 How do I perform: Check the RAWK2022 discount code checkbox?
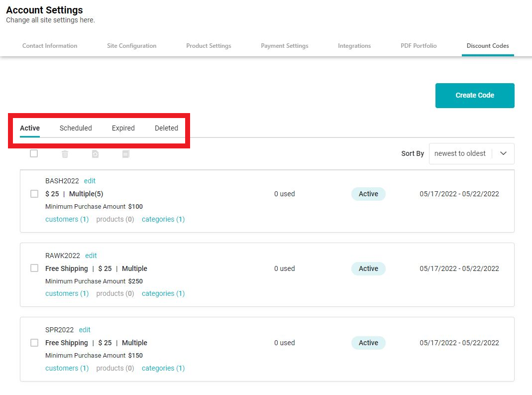[34, 268]
